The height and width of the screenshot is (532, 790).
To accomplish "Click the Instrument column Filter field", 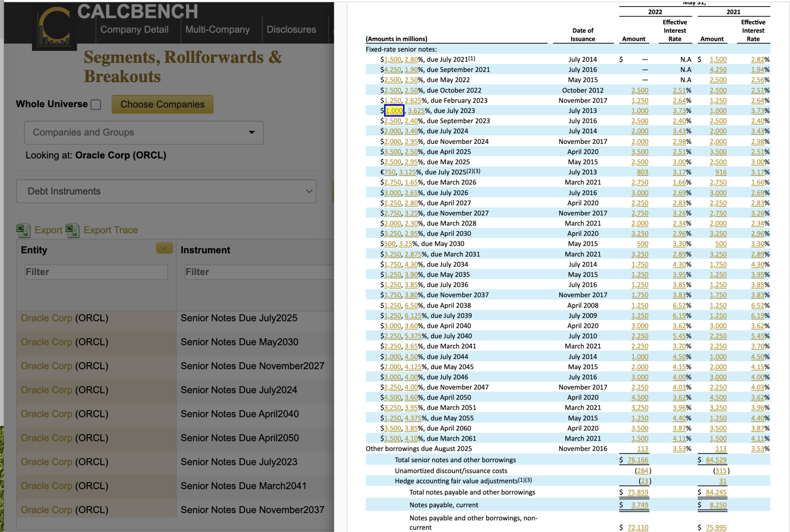I will click(257, 272).
